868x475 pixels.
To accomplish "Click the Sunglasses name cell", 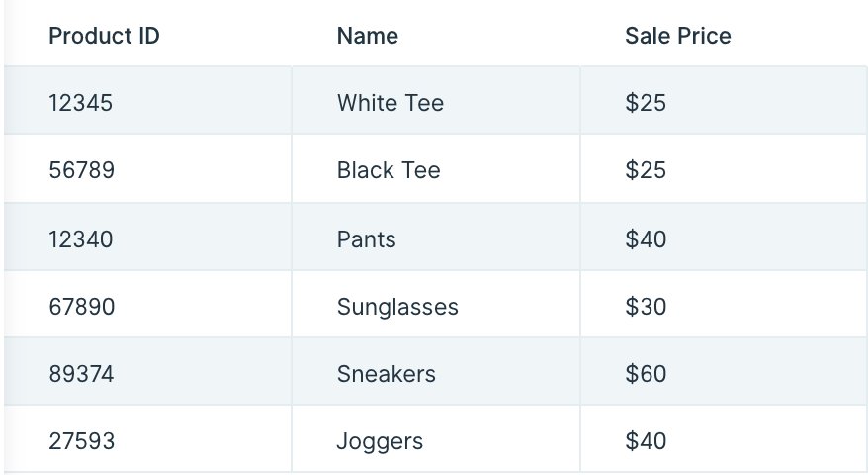I will pyautogui.click(x=436, y=304).
